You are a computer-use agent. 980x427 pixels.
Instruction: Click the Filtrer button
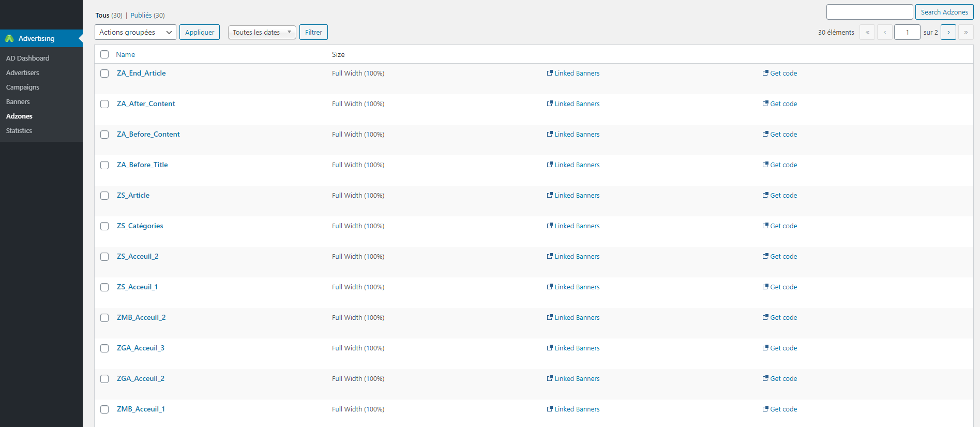pos(313,32)
